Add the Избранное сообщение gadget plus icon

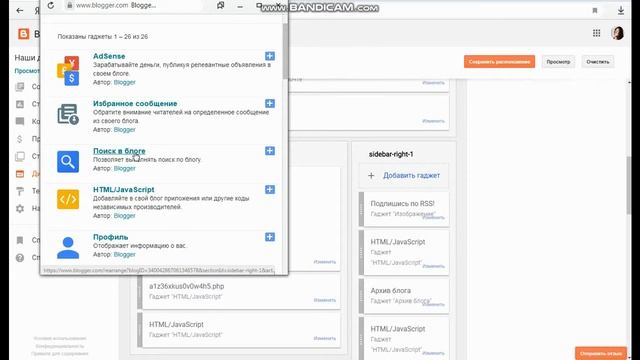click(270, 103)
